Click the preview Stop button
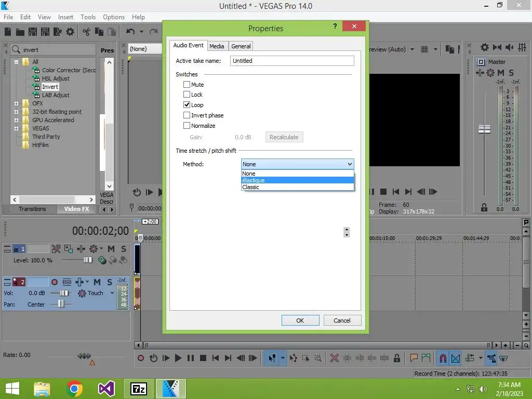 [383, 192]
